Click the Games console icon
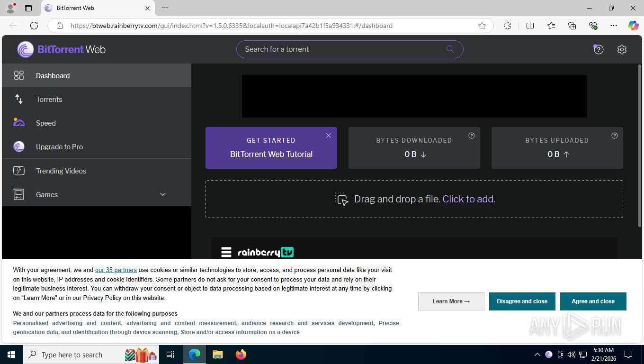Screen dimensions: 644x364 tap(19, 194)
